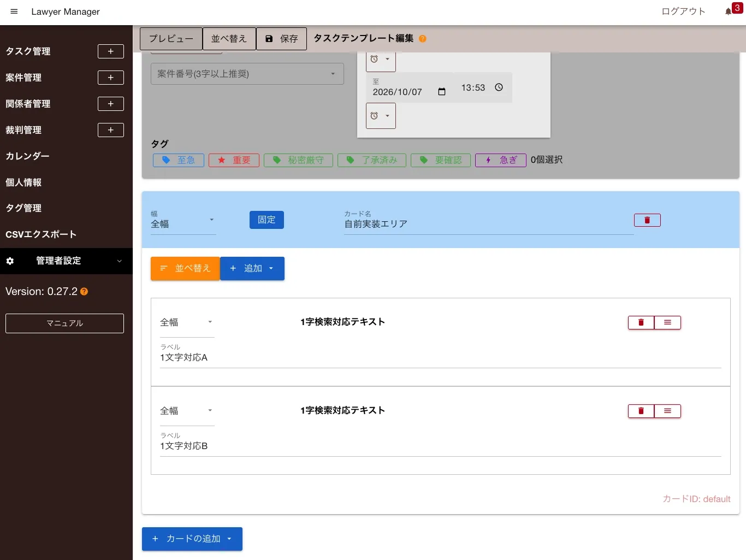
Task: Click the マニュアル button
Action: (64, 323)
